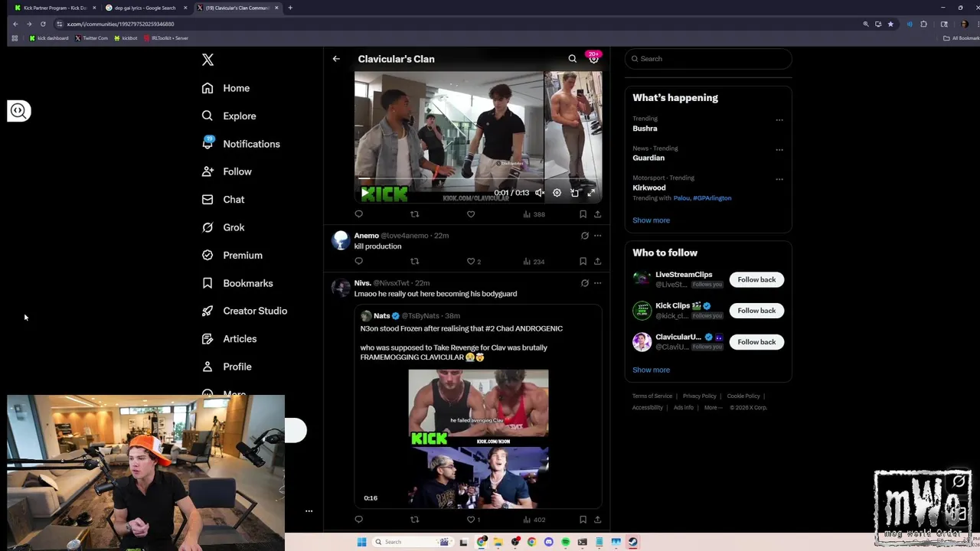Play the quoted Nats video thumbnail
The width and height of the screenshot is (980, 551).
pos(478,438)
